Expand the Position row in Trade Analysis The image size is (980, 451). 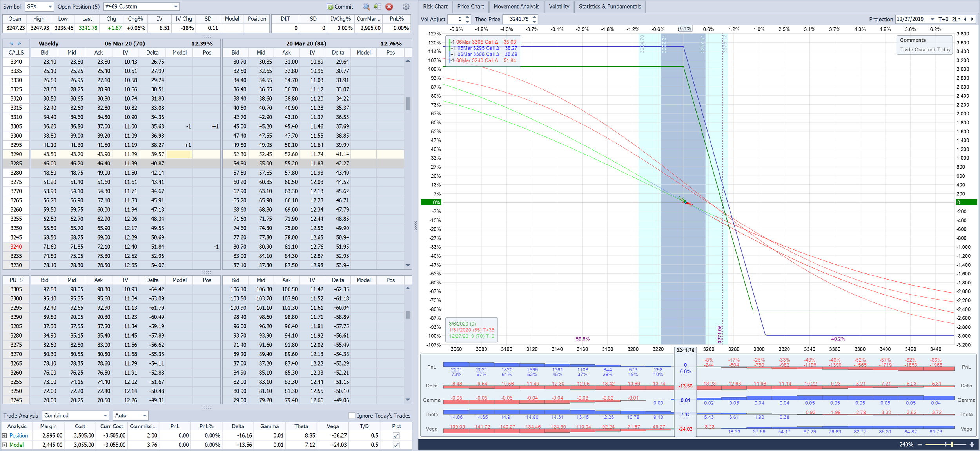click(x=4, y=435)
